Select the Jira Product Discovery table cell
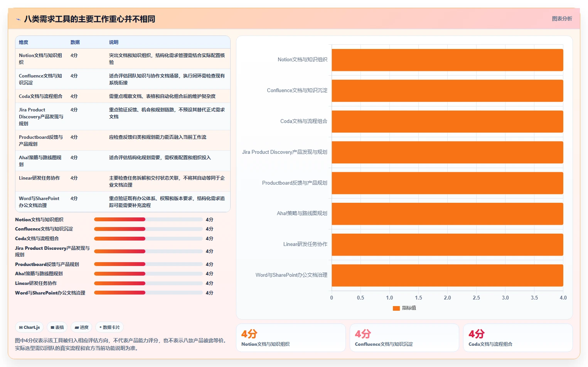Screen dimensions: 588x367 (41, 116)
